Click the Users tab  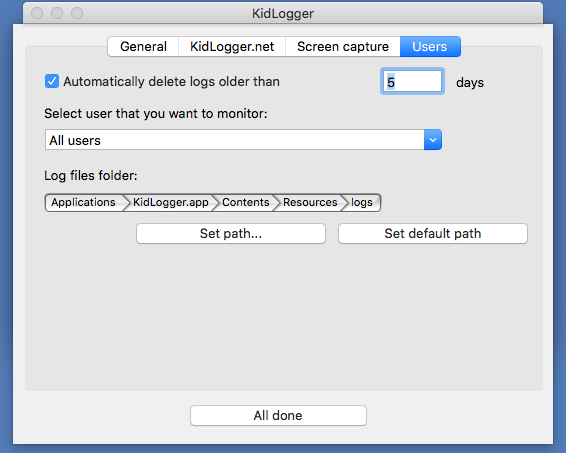click(x=430, y=47)
